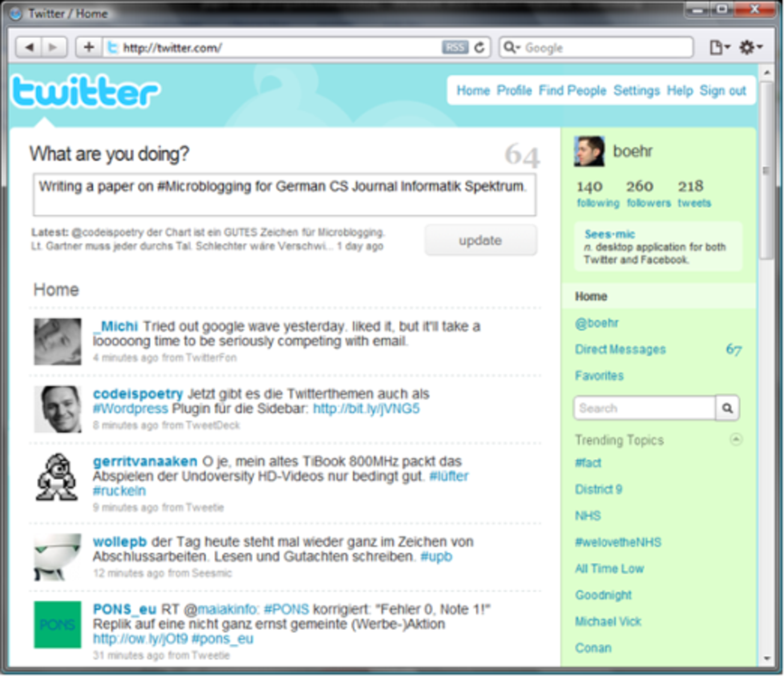Click the green PONS avatar

pos(57,625)
